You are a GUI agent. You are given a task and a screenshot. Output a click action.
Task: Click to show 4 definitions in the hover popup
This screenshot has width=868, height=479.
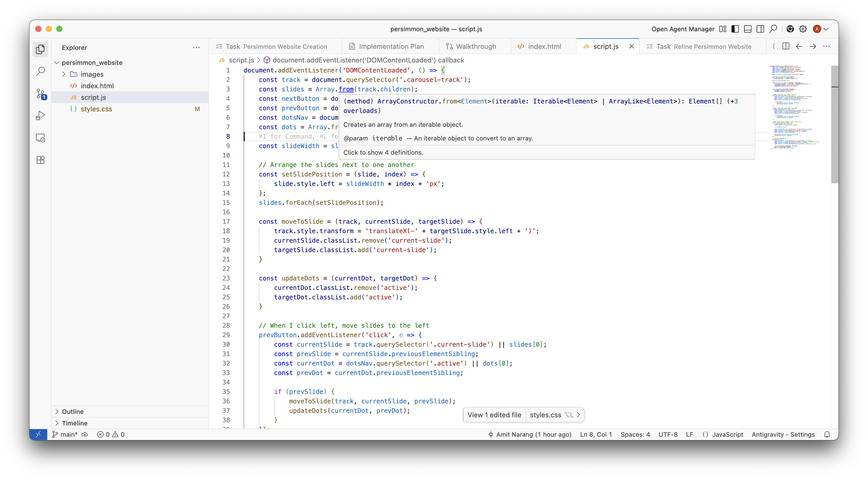pyautogui.click(x=383, y=152)
